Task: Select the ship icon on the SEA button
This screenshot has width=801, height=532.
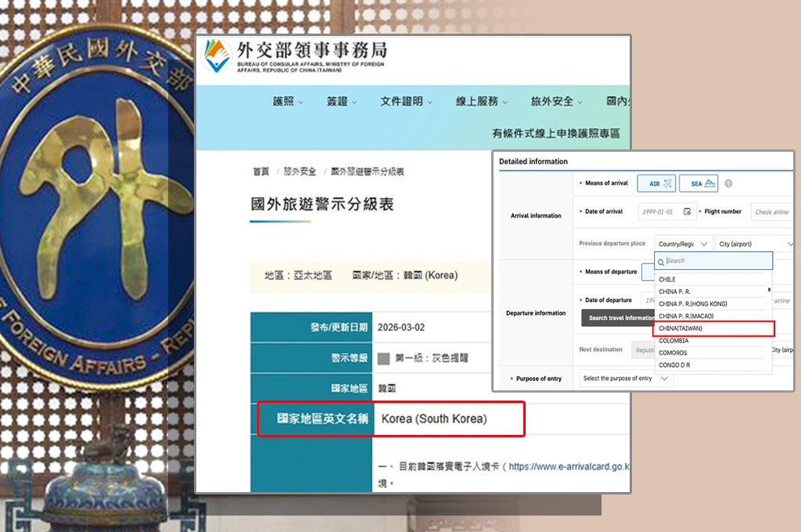Action: pyautogui.click(x=710, y=183)
